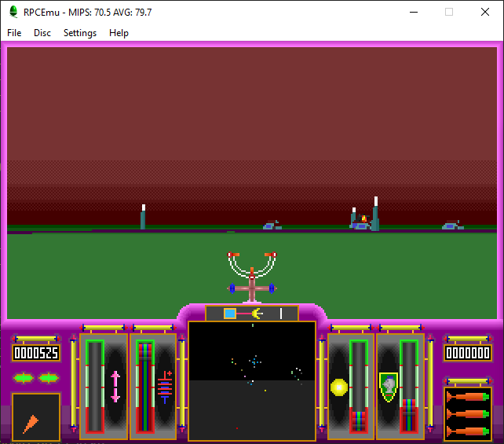Click the score counter 0000525
Screen dimensions: 504x444
coord(36,353)
